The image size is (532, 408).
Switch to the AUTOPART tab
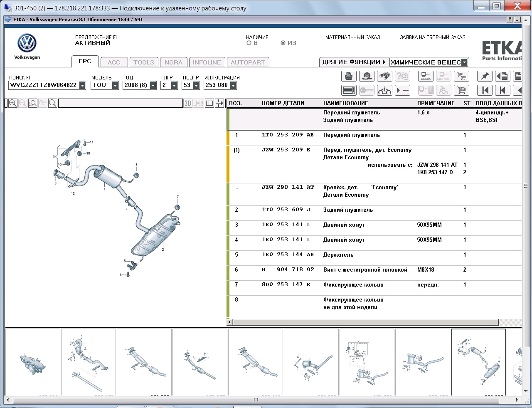pos(248,62)
